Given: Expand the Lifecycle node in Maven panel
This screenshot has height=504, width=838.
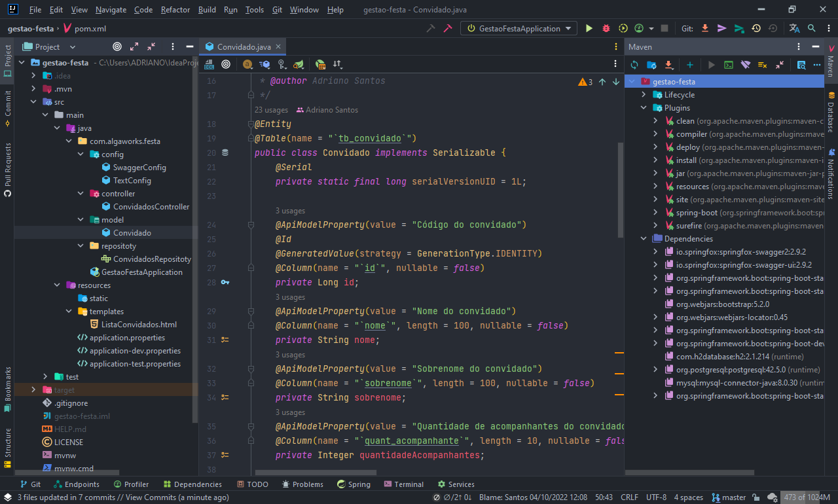Looking at the screenshot, I should (x=643, y=94).
